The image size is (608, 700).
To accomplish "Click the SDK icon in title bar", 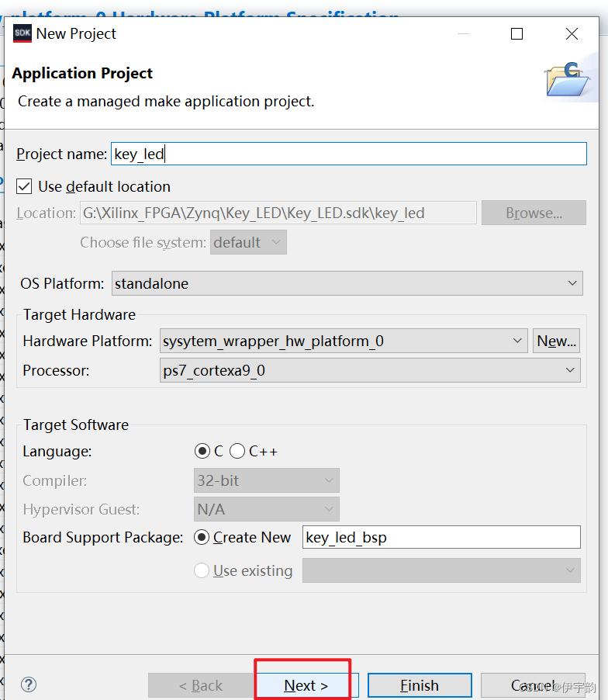I will pyautogui.click(x=22, y=33).
